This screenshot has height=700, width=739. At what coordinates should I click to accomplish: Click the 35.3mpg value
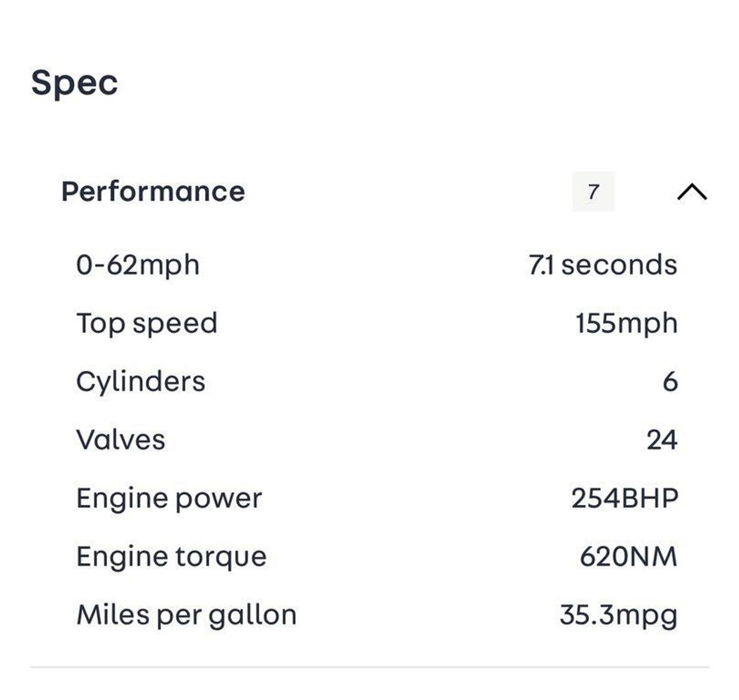[618, 615]
